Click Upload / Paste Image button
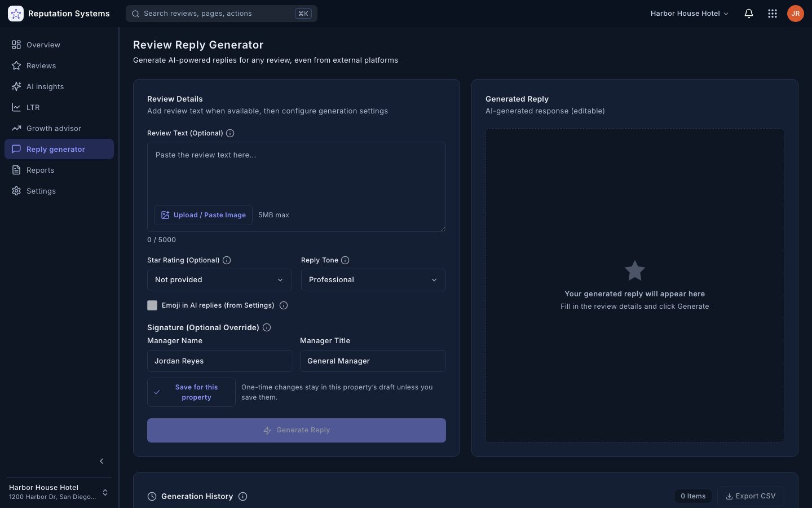The image size is (812, 508). [203, 215]
